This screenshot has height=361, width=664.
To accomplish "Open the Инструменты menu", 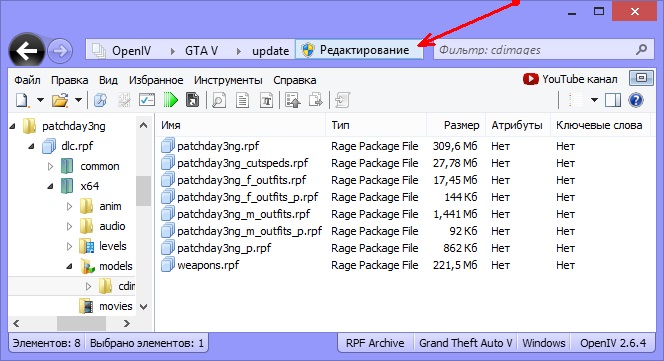I will (228, 80).
